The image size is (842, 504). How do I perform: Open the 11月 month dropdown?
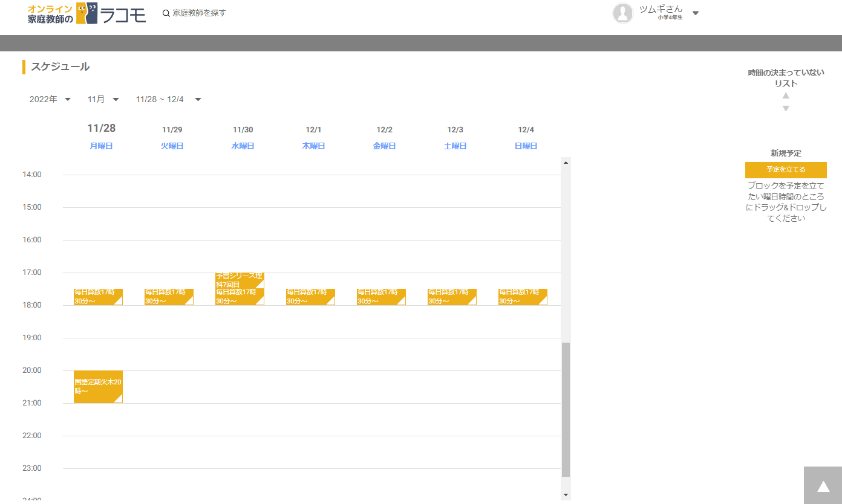tap(103, 99)
